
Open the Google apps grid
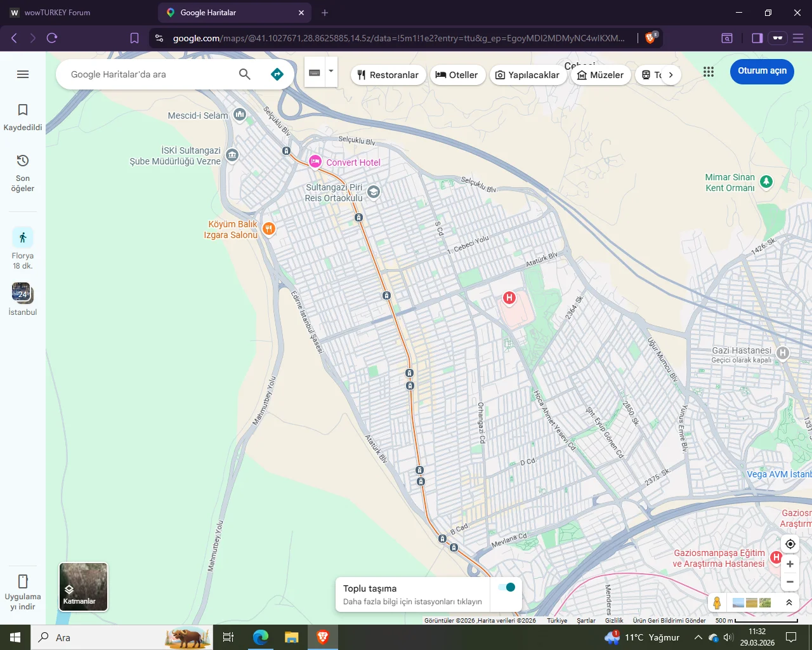tap(709, 72)
